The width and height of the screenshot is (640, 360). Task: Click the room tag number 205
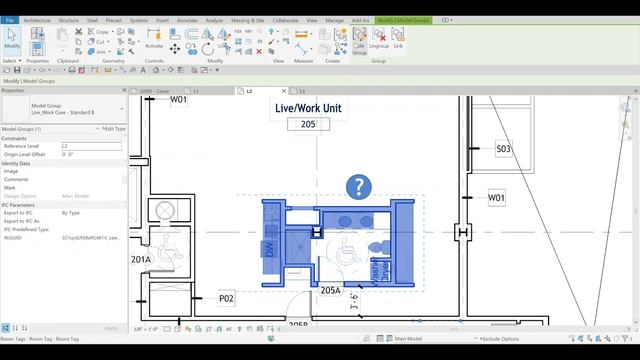point(308,124)
